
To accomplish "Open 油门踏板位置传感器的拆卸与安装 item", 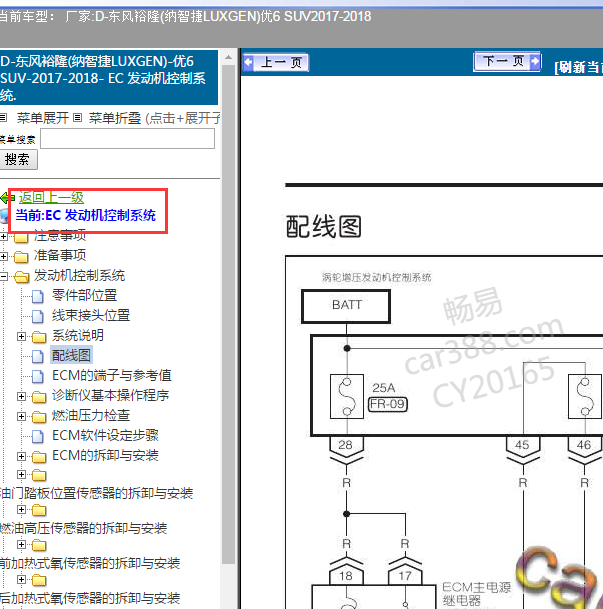I will [x=96, y=493].
